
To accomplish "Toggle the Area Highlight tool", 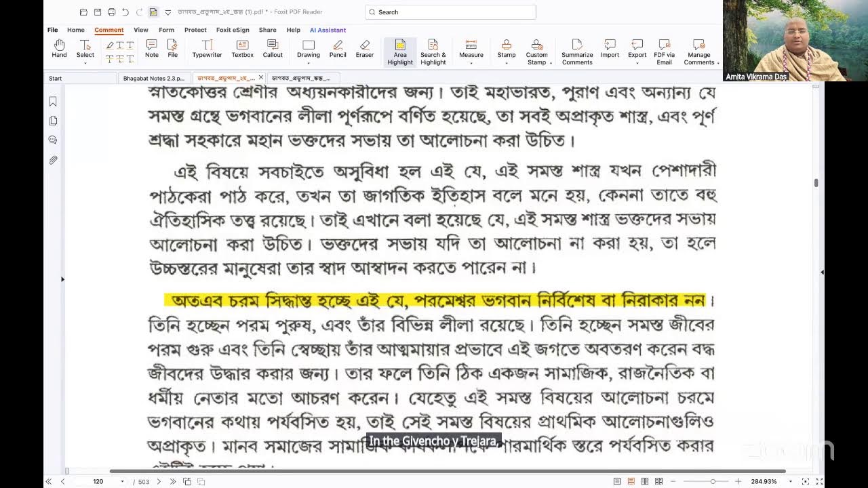I will [x=400, y=52].
